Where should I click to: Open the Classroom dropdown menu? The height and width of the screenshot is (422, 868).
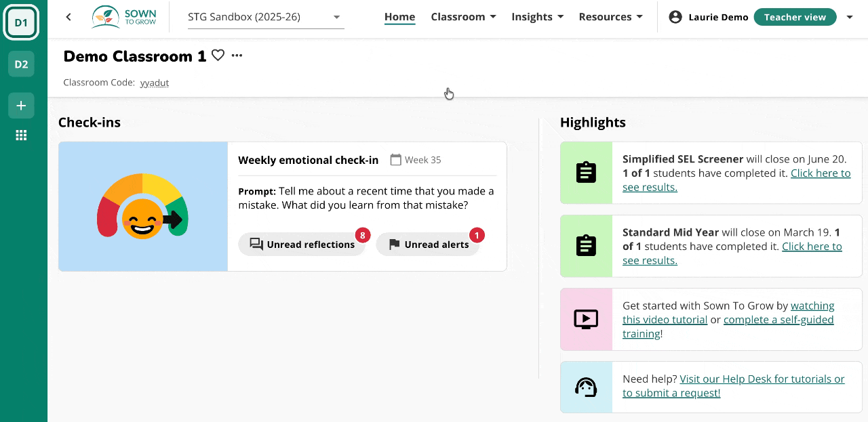click(x=463, y=17)
